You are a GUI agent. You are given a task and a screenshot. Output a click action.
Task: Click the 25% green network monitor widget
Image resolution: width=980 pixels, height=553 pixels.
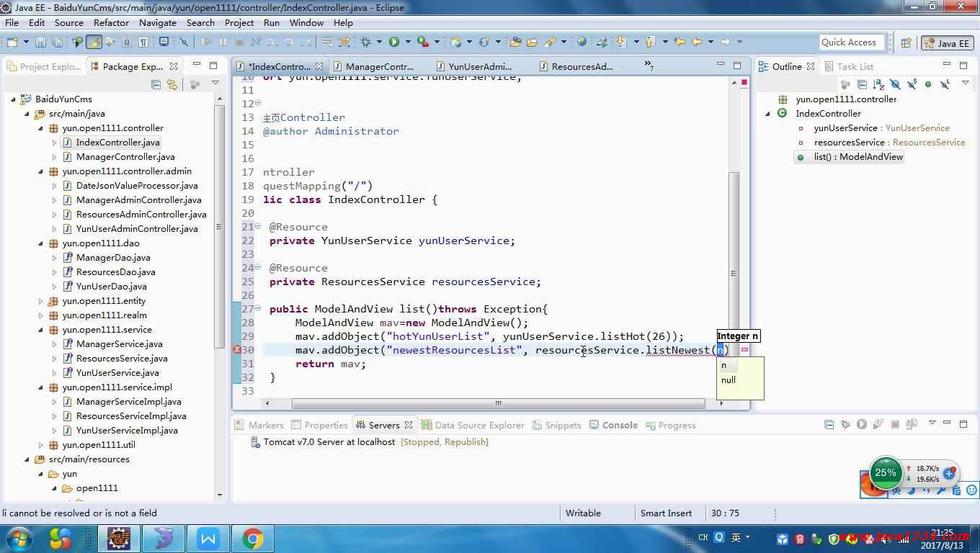pos(886,473)
